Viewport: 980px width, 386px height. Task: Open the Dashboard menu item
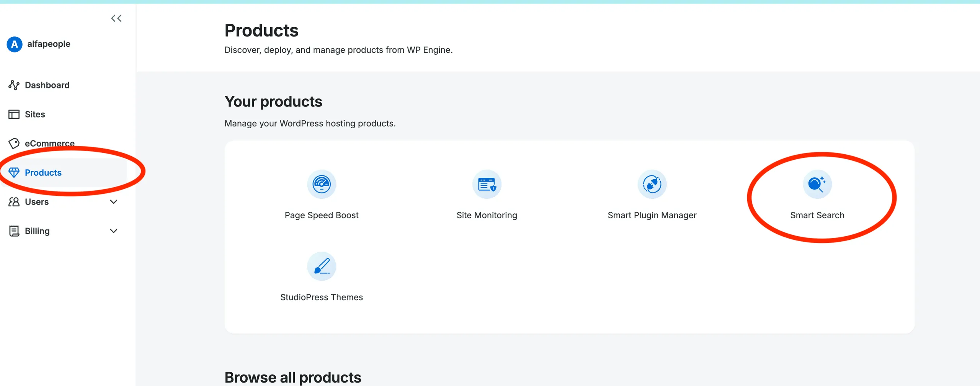[x=47, y=85]
